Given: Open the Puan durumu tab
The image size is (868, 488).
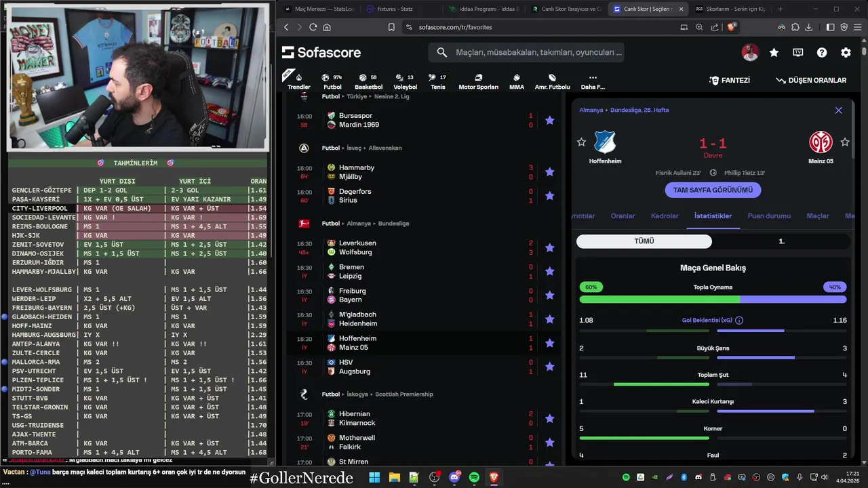Looking at the screenshot, I should pyautogui.click(x=769, y=216).
